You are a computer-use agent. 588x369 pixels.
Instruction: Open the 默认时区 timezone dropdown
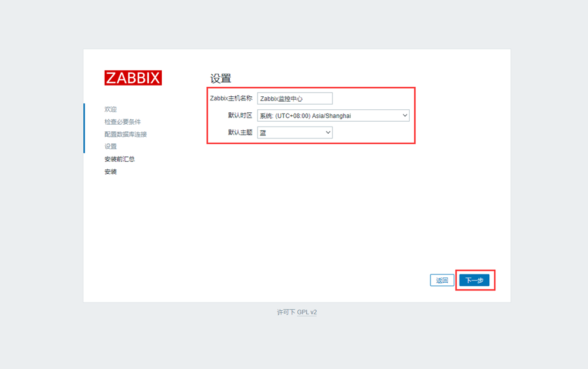pos(334,116)
